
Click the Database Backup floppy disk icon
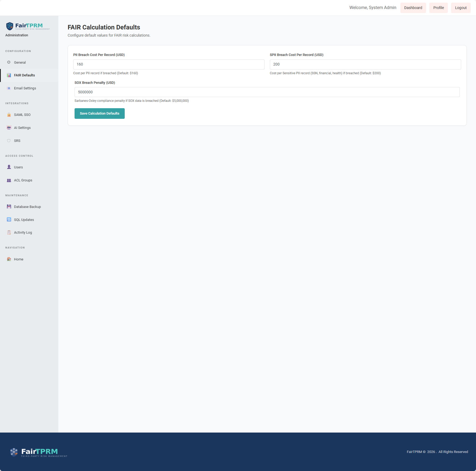point(9,207)
